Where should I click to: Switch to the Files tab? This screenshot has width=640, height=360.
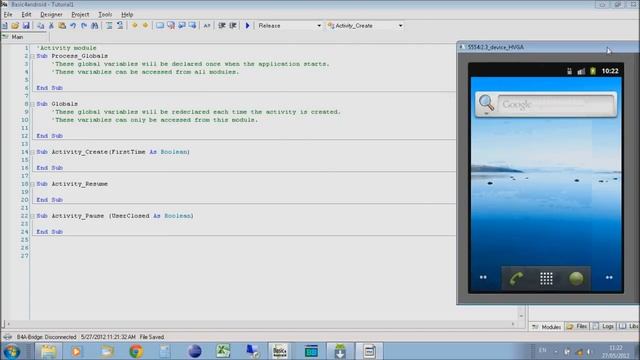point(577,327)
